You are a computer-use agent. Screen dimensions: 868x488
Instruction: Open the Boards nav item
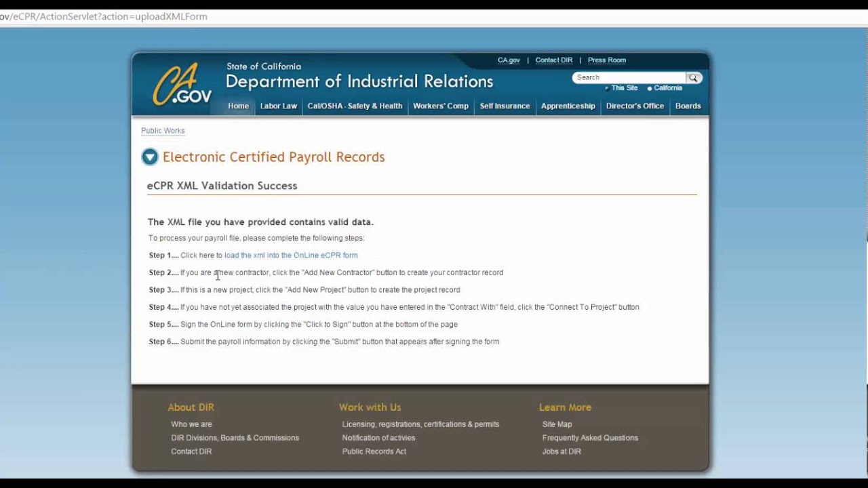pos(688,106)
